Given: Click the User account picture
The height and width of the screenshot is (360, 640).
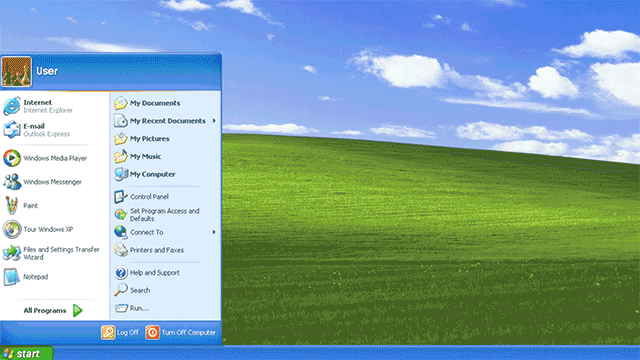Looking at the screenshot, I should tap(16, 72).
